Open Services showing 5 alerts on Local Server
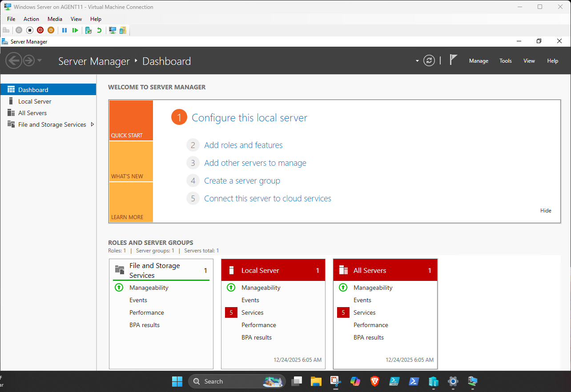Screen dimensions: 571x392 click(x=253, y=312)
